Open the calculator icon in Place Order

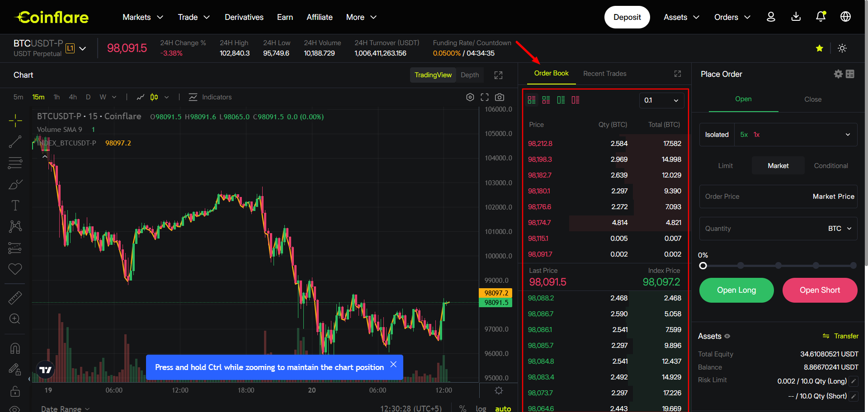850,74
